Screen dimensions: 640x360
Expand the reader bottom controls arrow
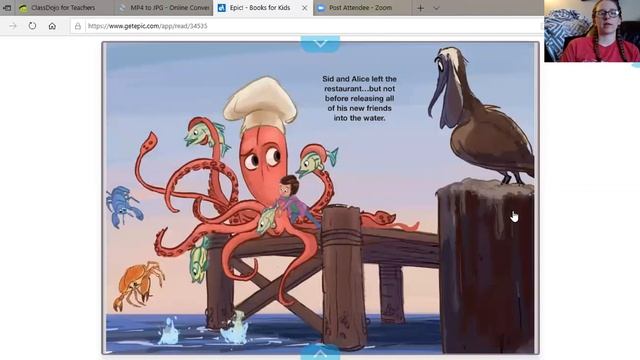[320, 353]
